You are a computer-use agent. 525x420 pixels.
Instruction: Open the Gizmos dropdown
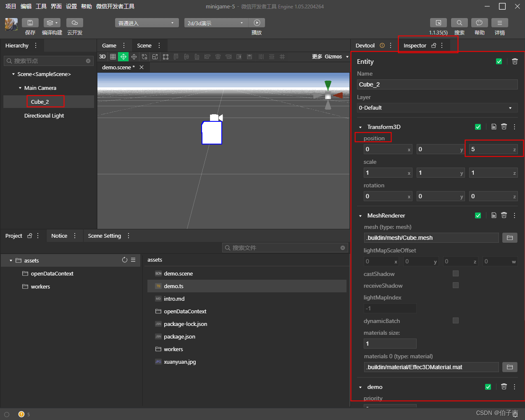(x=337, y=57)
